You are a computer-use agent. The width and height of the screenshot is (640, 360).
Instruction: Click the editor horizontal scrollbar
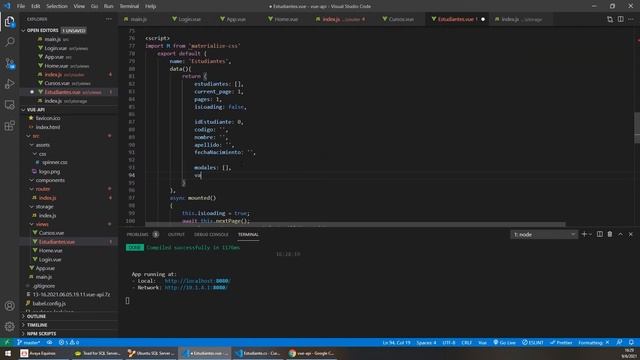355,224
